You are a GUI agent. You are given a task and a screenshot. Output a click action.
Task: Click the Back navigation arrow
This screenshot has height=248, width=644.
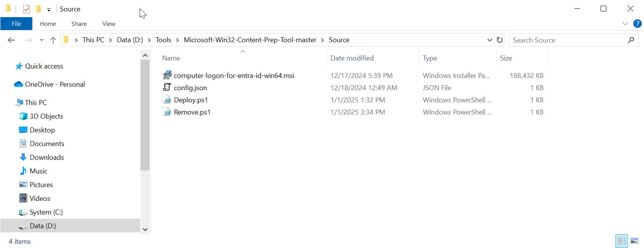coord(11,40)
